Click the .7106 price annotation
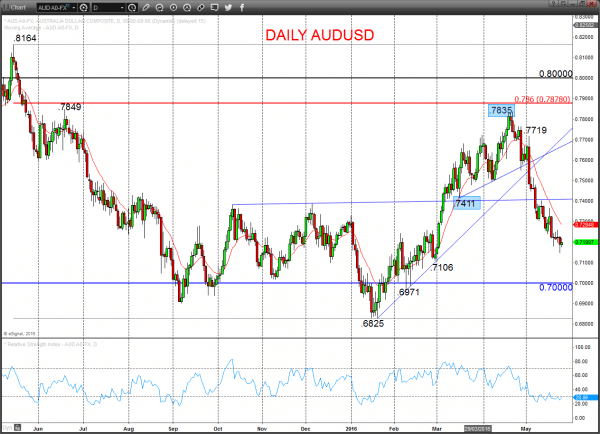 [x=442, y=268]
